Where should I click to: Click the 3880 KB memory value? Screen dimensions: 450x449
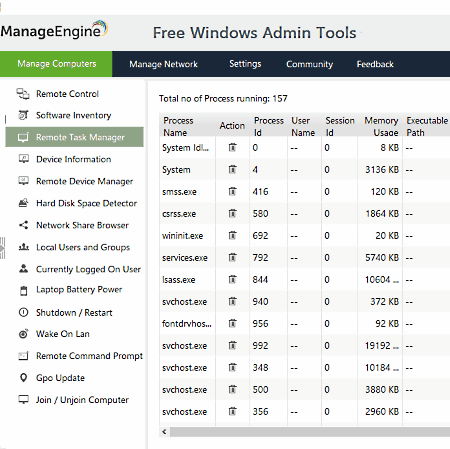pyautogui.click(x=382, y=390)
